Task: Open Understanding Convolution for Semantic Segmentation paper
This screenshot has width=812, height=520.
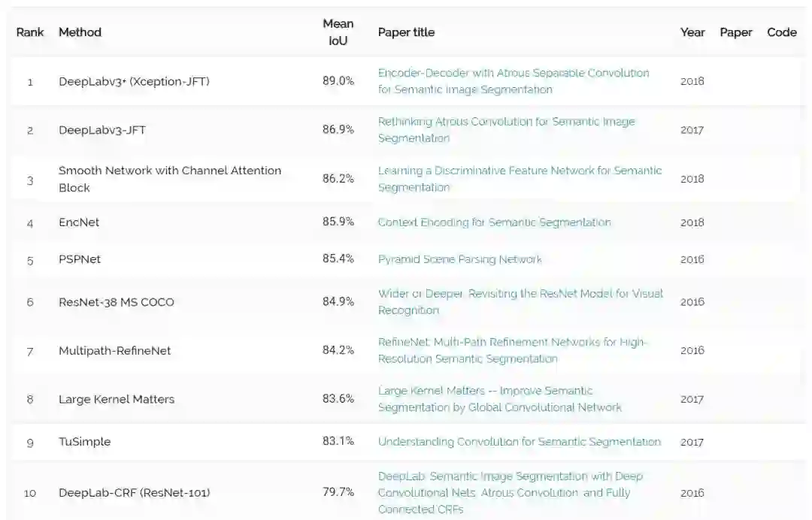Action: (x=519, y=442)
